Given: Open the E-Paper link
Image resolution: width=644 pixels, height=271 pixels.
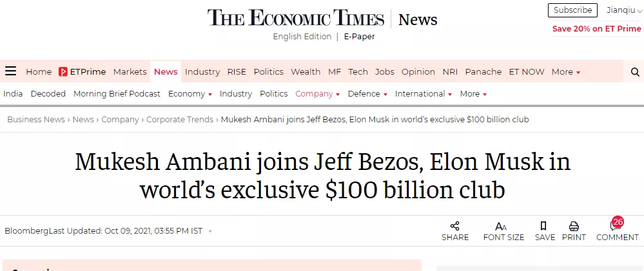Looking at the screenshot, I should click(359, 37).
